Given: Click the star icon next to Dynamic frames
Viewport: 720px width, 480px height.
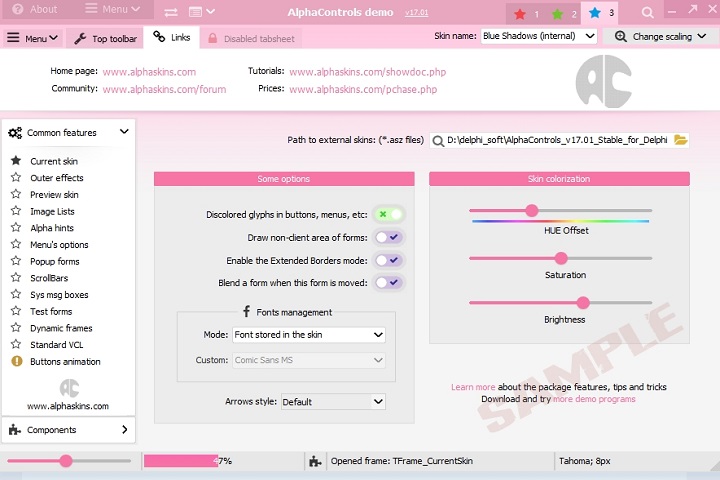Looking at the screenshot, I should tap(16, 327).
